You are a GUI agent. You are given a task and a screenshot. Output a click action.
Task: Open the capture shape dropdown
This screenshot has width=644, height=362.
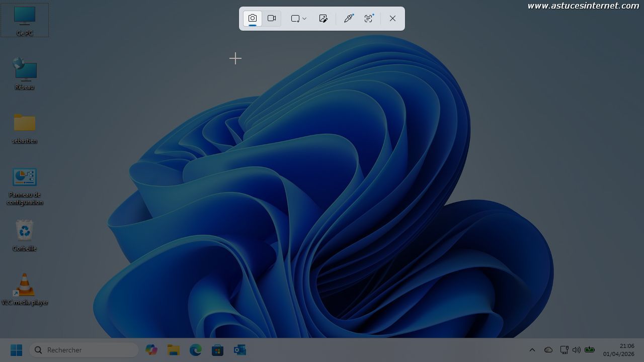(298, 19)
